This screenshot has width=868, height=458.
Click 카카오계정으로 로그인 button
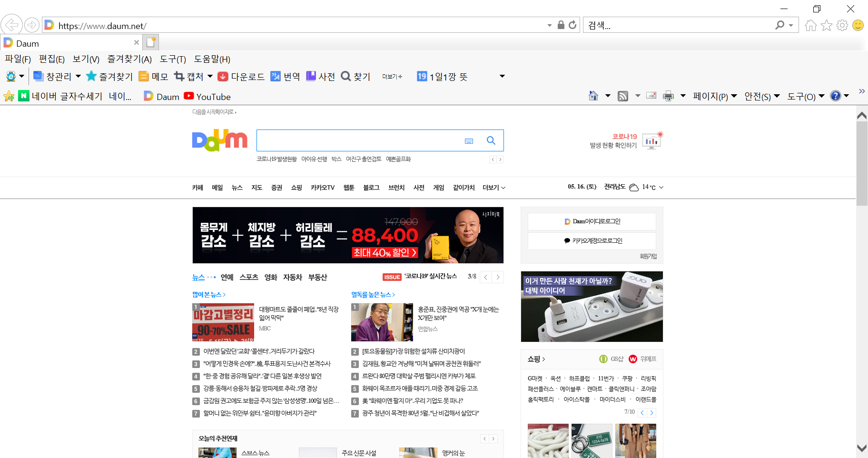592,241
